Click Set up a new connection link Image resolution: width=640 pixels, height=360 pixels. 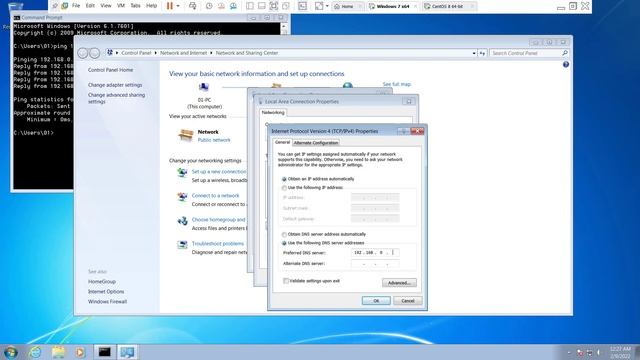[x=219, y=172]
